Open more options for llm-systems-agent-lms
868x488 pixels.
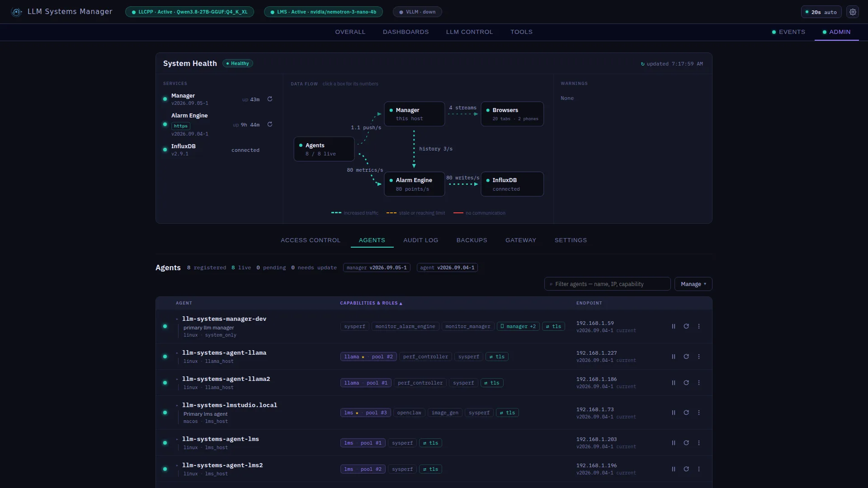point(699,443)
